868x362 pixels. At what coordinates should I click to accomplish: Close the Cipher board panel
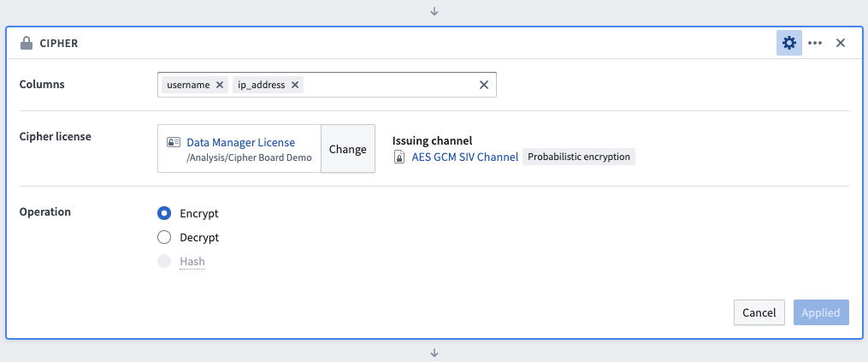point(841,43)
